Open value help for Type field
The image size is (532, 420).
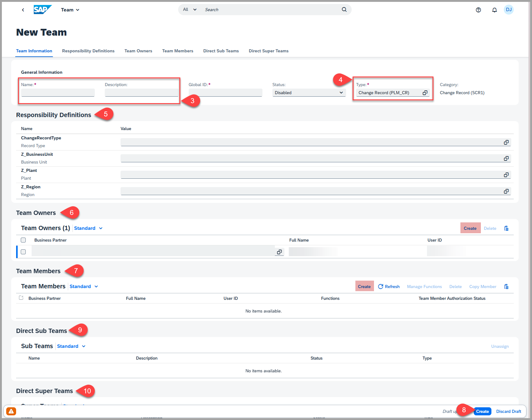click(x=425, y=93)
